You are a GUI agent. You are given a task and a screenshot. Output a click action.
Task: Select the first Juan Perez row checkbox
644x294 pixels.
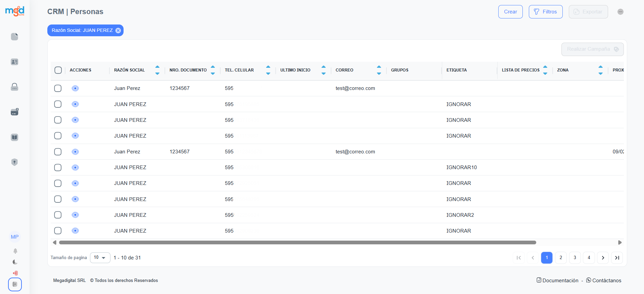pos(58,88)
